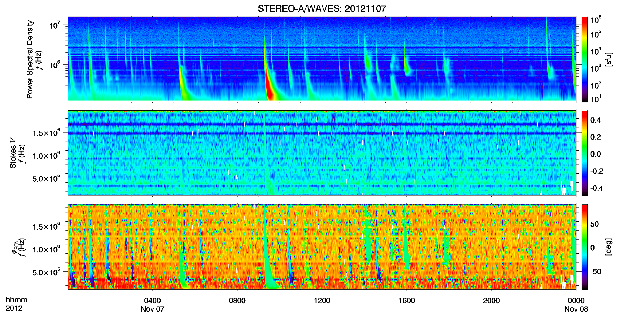This screenshot has height=332, width=644.
Task: Click the 0.0 value on Stokes color bar
Action: (x=595, y=154)
